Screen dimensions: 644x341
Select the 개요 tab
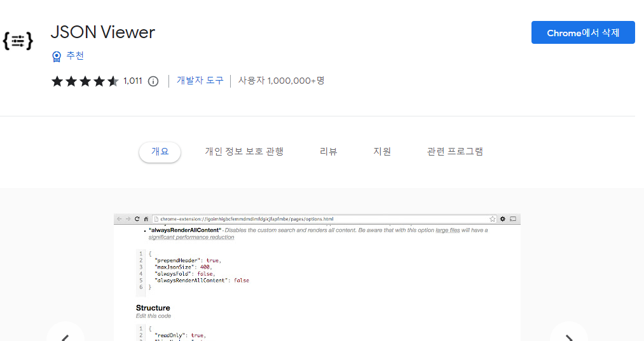pos(160,151)
